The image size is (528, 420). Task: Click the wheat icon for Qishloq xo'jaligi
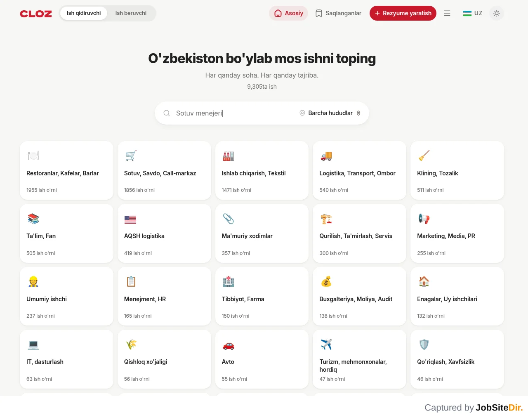click(x=131, y=344)
